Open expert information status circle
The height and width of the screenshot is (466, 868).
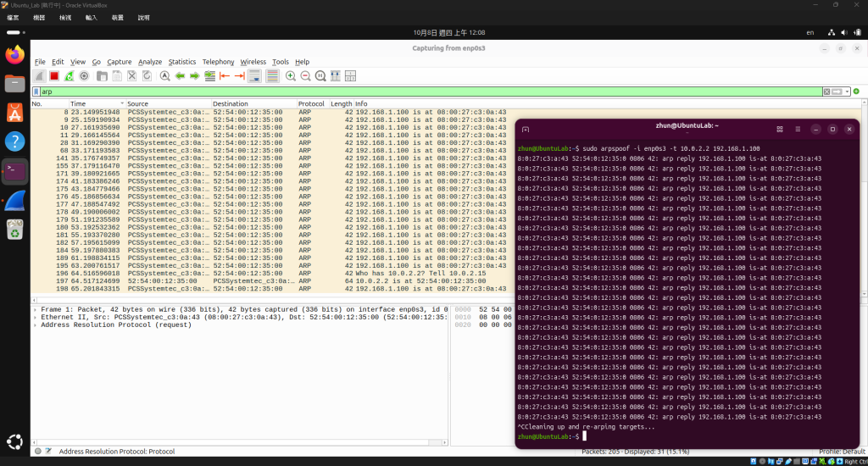(x=37, y=452)
